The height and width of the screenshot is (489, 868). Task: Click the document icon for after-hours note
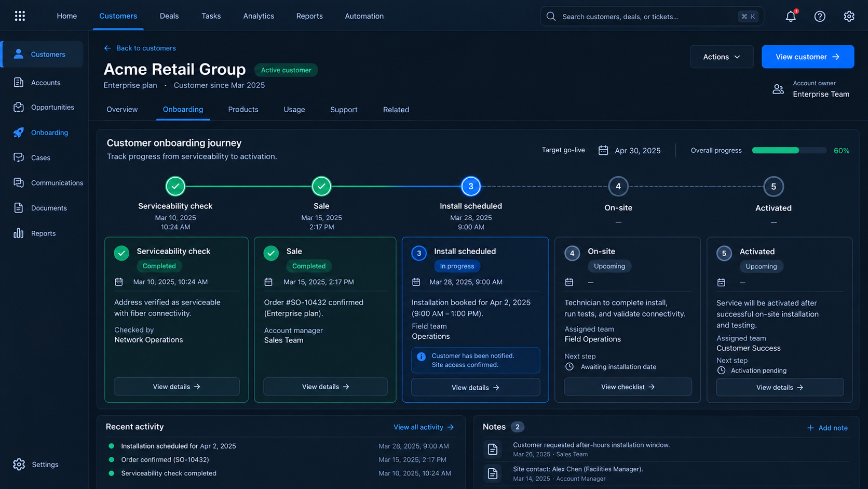[x=493, y=449]
